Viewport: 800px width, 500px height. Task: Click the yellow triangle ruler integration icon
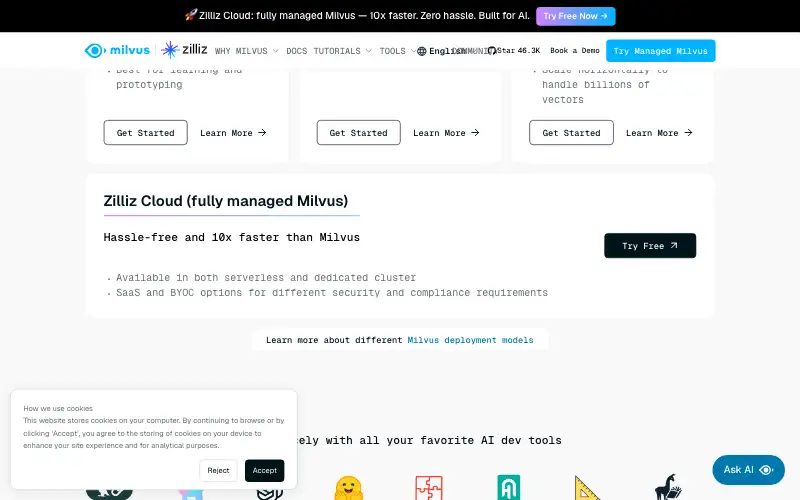pyautogui.click(x=588, y=488)
